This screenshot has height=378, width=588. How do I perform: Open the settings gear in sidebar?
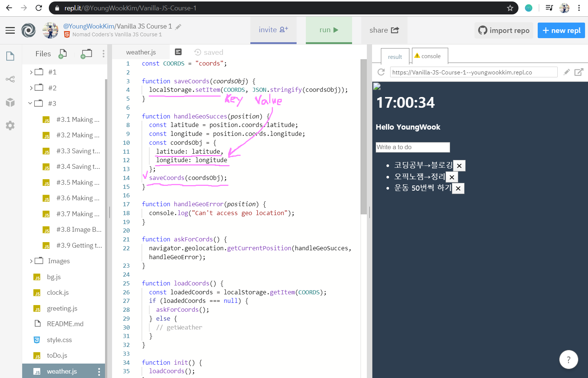(x=10, y=126)
